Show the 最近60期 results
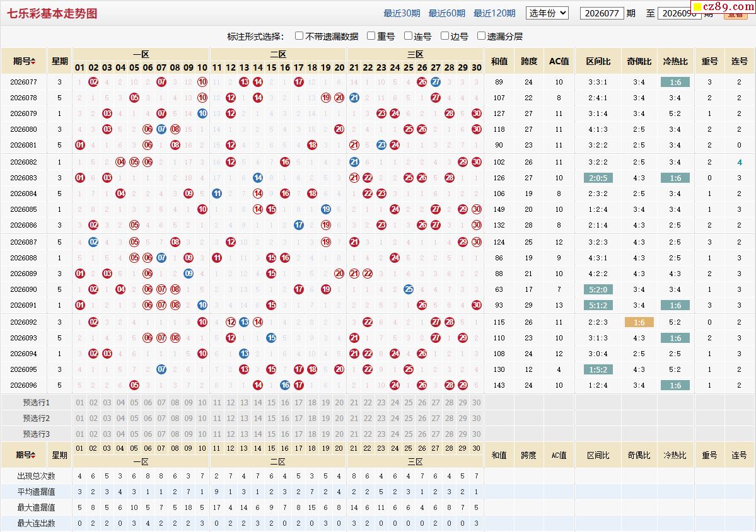756x532 pixels. 447,13
